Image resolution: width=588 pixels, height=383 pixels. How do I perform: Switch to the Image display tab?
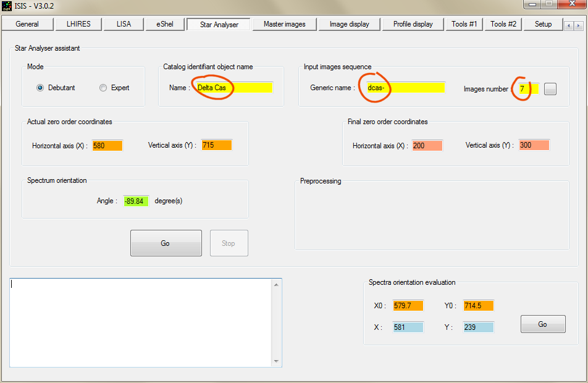[x=349, y=24]
